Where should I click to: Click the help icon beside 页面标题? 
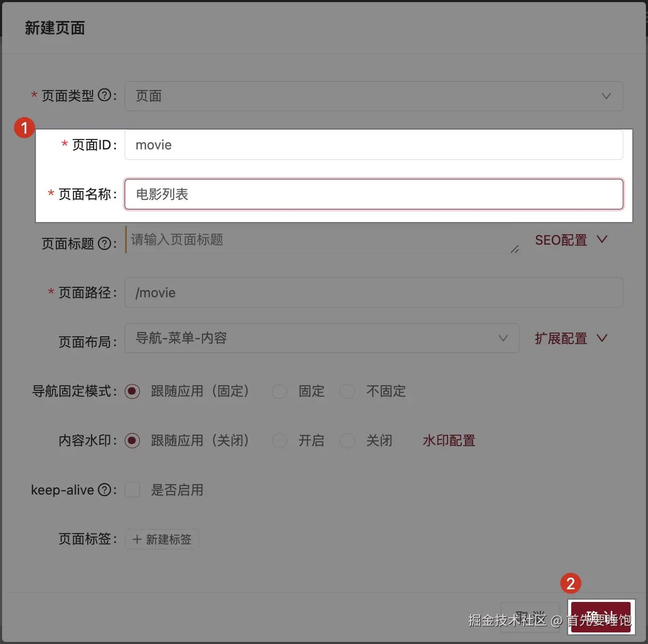105,243
